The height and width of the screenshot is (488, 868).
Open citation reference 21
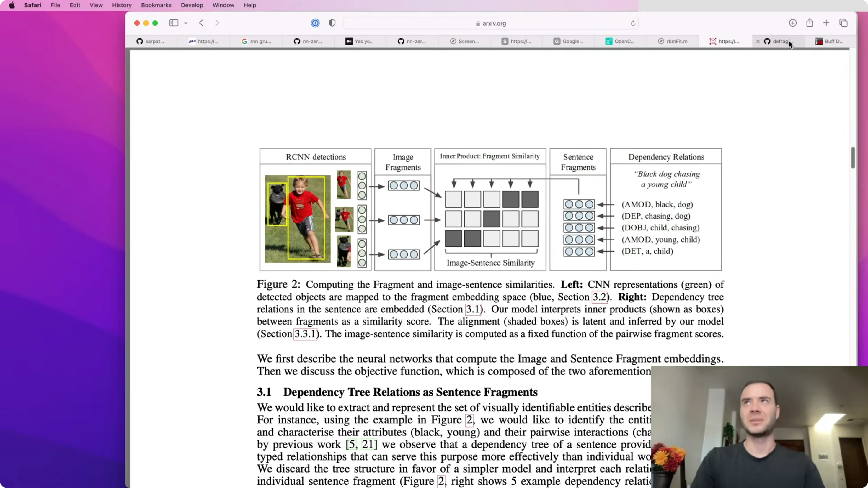pyautogui.click(x=368, y=444)
